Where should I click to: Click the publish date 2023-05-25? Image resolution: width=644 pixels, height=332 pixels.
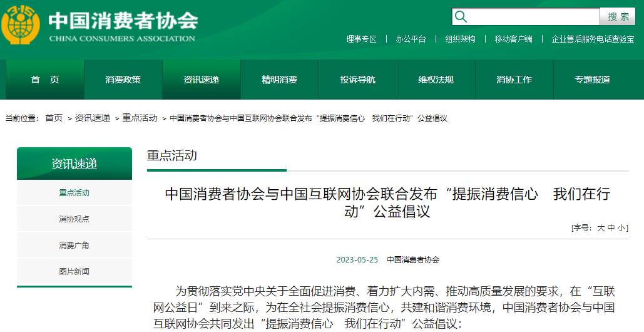(x=357, y=260)
